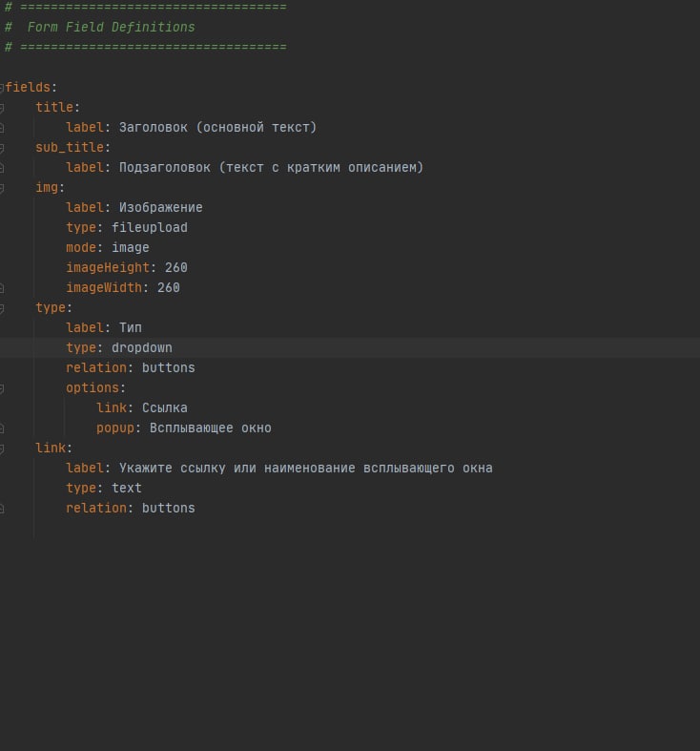Click the 'sub_title' key
Viewport: 700px width, 751px height.
70,148
